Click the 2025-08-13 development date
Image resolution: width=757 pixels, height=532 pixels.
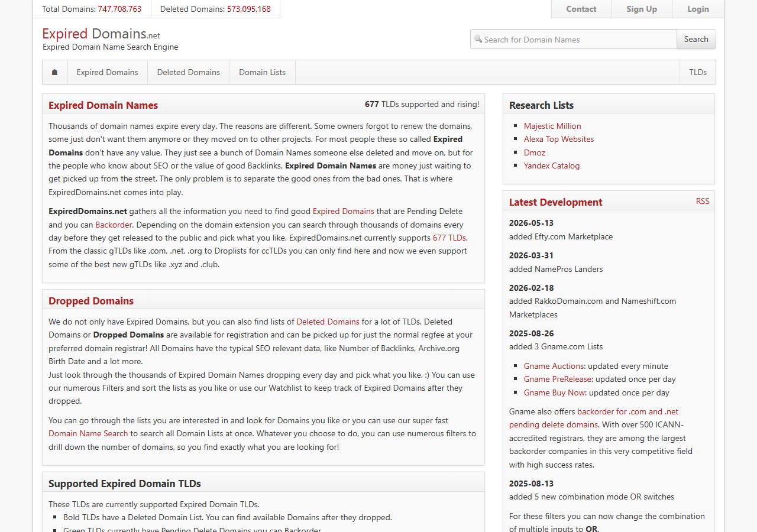(x=532, y=484)
